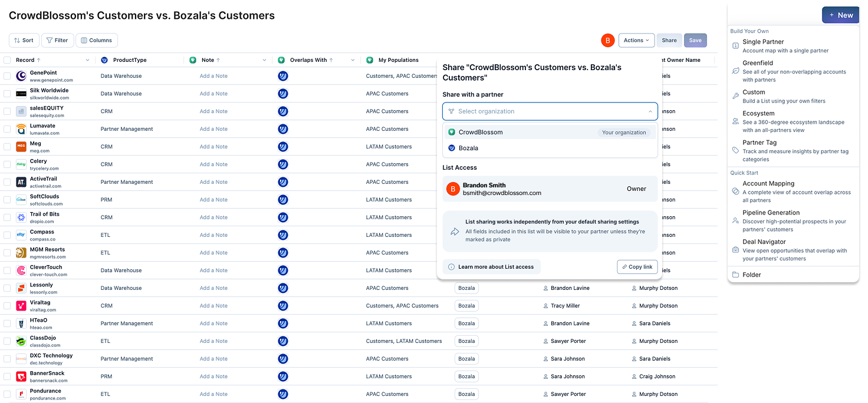
Task: Expand the Overlaps With column menu chevron
Action: tap(353, 60)
